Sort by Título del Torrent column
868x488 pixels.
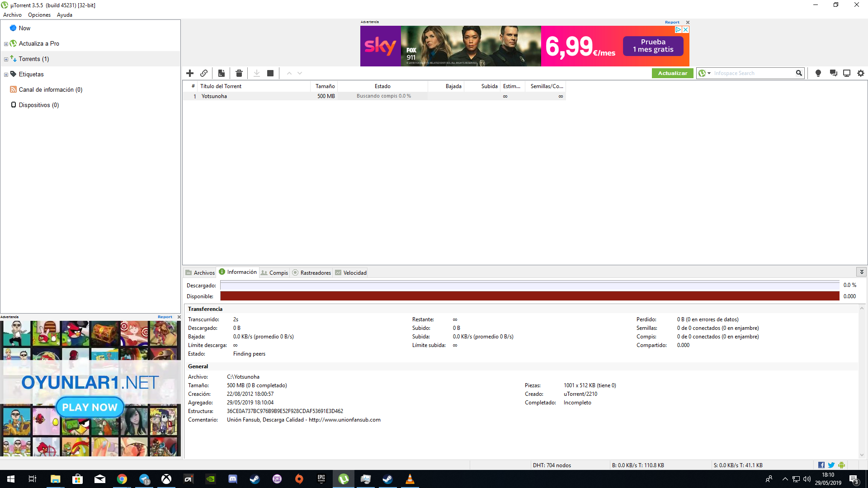pos(253,86)
